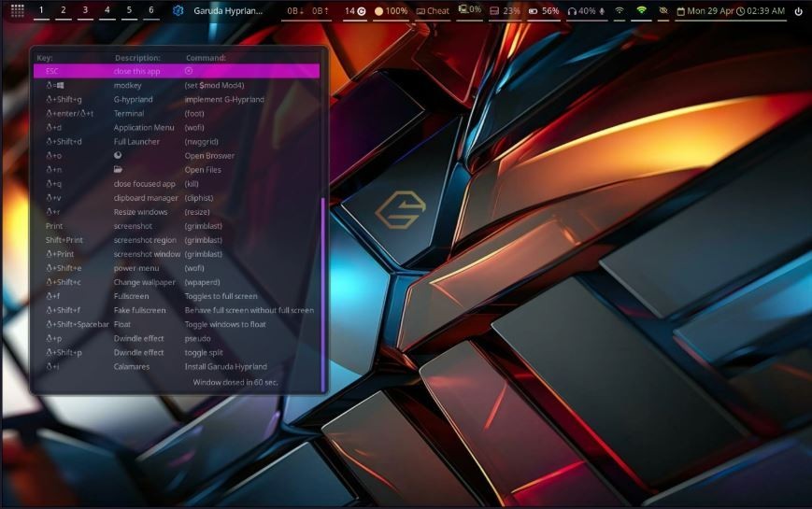812x509 pixels.
Task: Click the browser icon in Open Broswer row
Action: click(x=118, y=155)
